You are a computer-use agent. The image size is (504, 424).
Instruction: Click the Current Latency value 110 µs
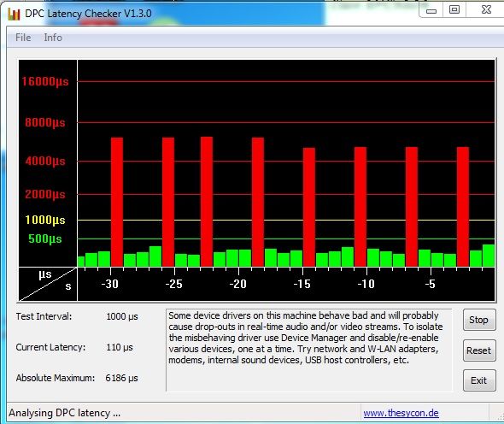[x=120, y=347]
